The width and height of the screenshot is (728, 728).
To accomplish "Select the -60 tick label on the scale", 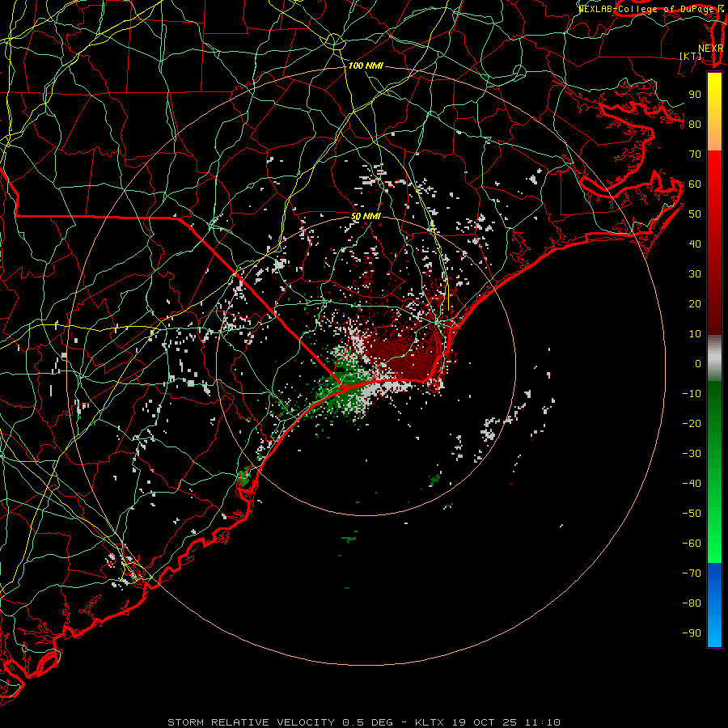I will coord(692,544).
